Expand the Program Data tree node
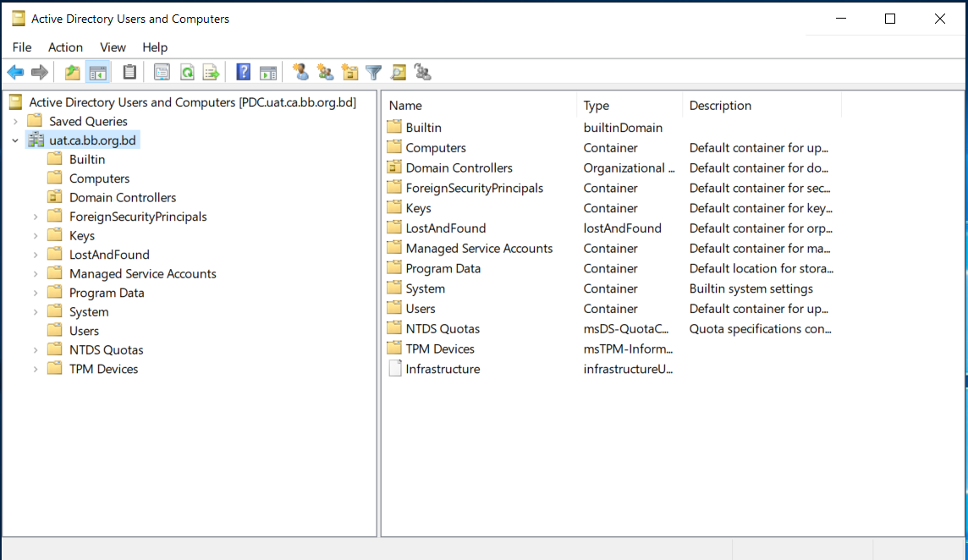This screenshot has width=968, height=560. click(x=36, y=294)
